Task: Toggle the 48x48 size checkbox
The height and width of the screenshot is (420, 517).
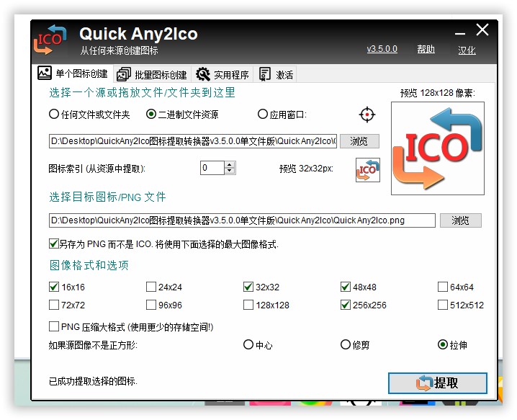Action: pyautogui.click(x=346, y=287)
